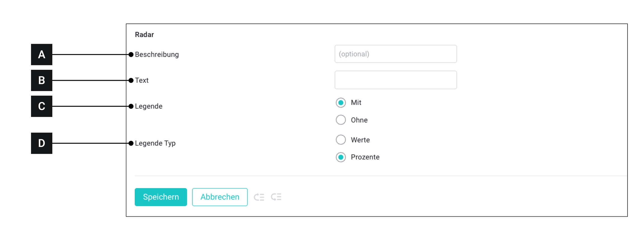The height and width of the screenshot is (232, 644).
Task: Click the black A callout marker
Action: pos(42,54)
